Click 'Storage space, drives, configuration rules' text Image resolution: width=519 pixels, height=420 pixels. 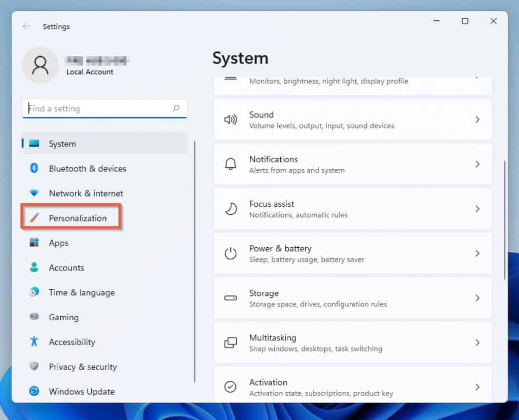(318, 304)
